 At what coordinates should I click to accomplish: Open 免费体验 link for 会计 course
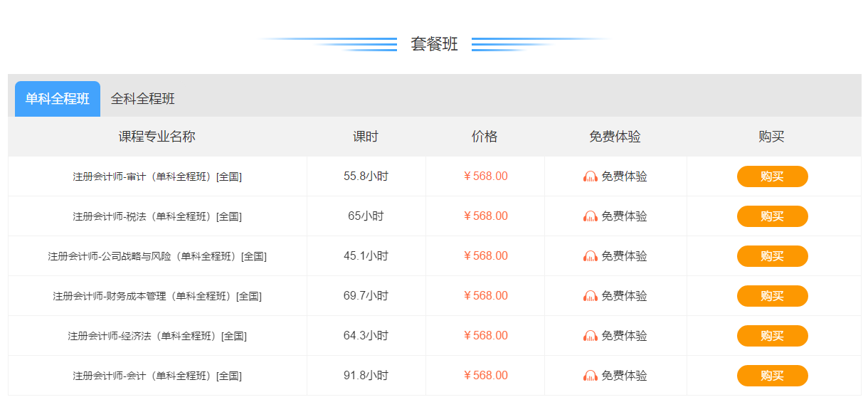tap(624, 376)
